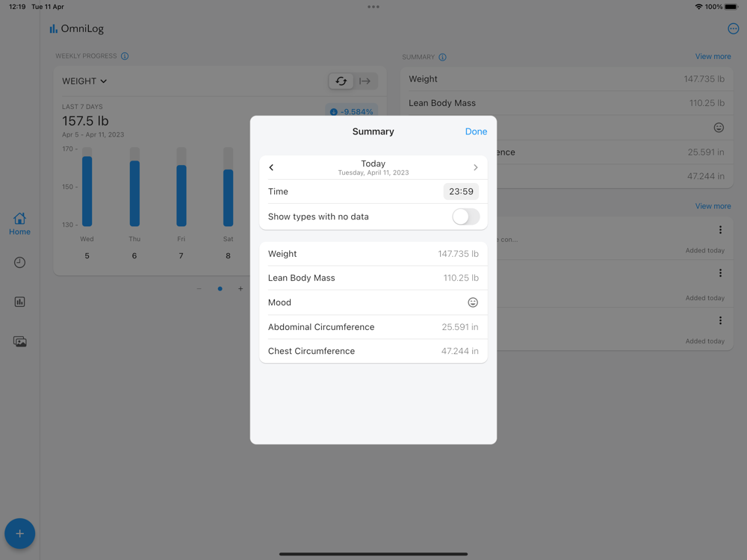The width and height of the screenshot is (747, 560).
Task: Tap the 157.5 lb average value
Action: click(85, 121)
